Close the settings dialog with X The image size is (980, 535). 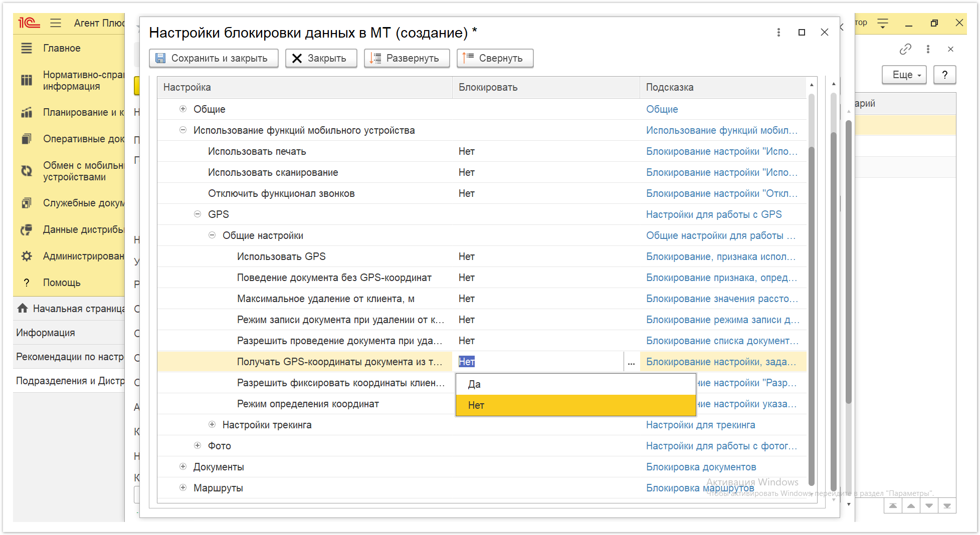click(x=825, y=32)
